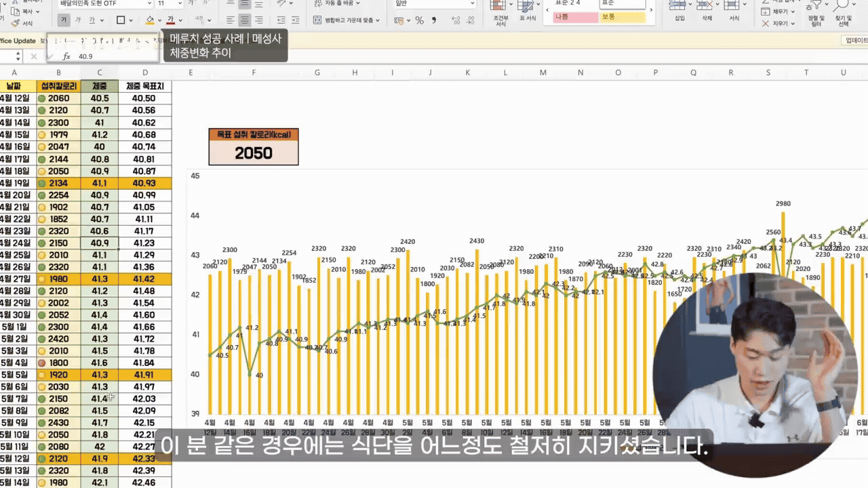The image size is (868, 488).
Task: Open Sort and Filter (정렬 및 필터)
Action: (x=816, y=14)
